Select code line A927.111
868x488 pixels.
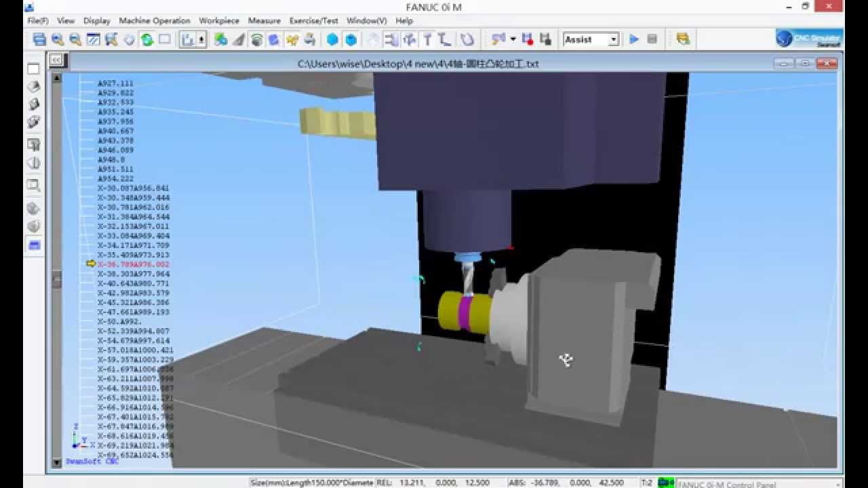pos(115,83)
